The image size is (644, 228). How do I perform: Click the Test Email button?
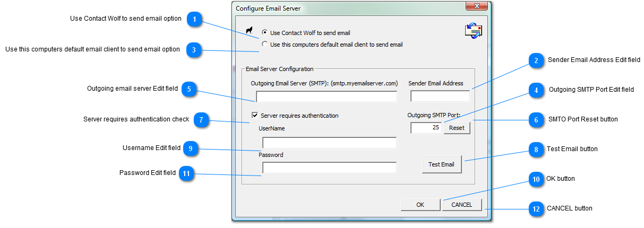click(442, 164)
